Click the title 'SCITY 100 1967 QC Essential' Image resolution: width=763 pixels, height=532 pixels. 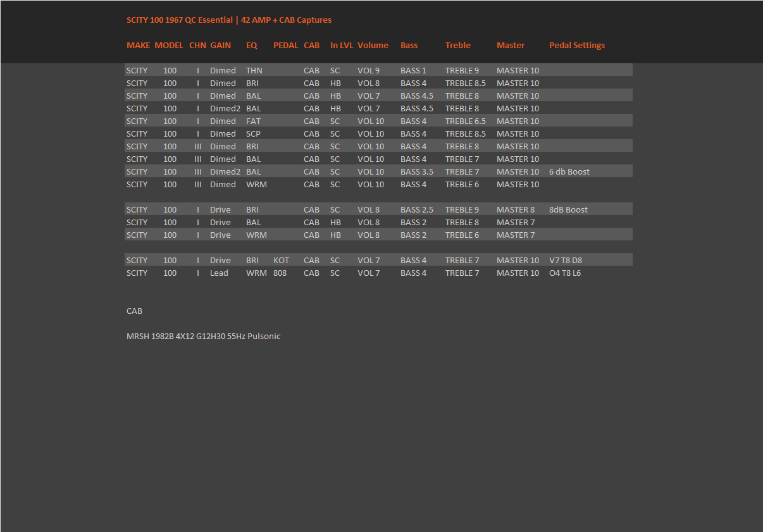pyautogui.click(x=180, y=20)
